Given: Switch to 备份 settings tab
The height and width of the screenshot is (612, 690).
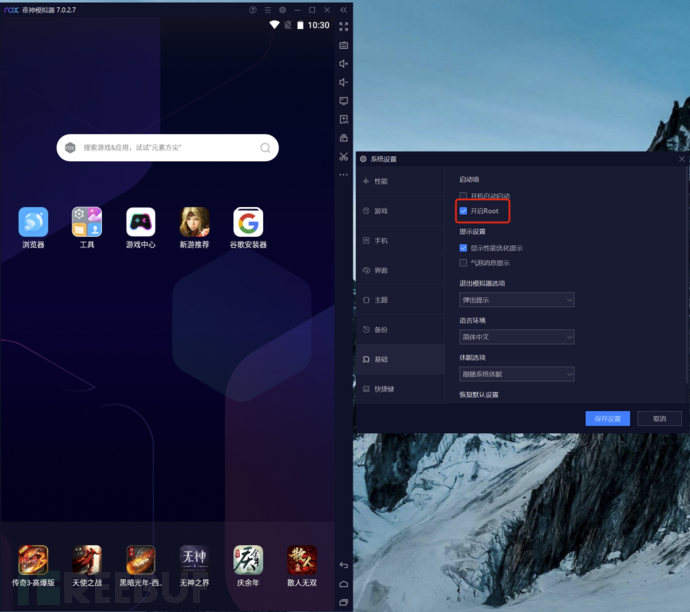Looking at the screenshot, I should click(400, 330).
